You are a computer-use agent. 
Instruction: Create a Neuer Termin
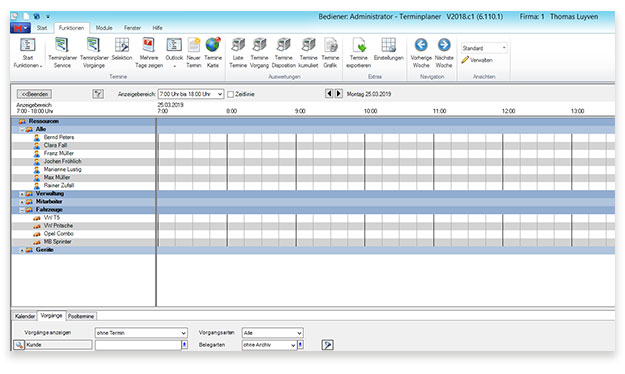click(194, 53)
